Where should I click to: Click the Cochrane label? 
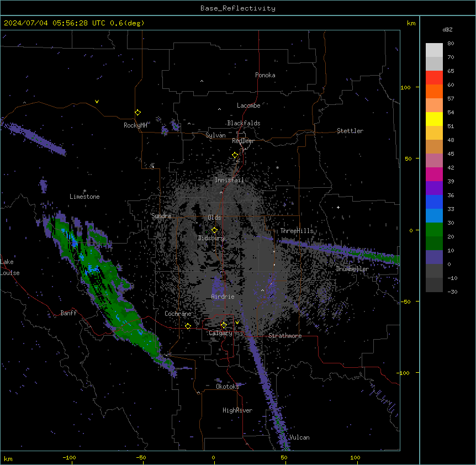point(178,314)
